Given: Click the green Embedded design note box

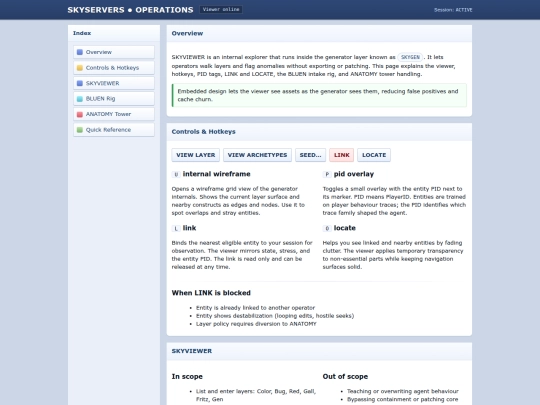Looking at the screenshot, I should tap(319, 95).
